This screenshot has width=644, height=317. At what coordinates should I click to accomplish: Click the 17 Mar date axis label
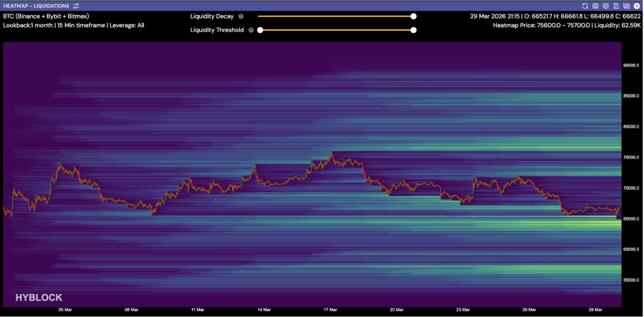click(330, 310)
